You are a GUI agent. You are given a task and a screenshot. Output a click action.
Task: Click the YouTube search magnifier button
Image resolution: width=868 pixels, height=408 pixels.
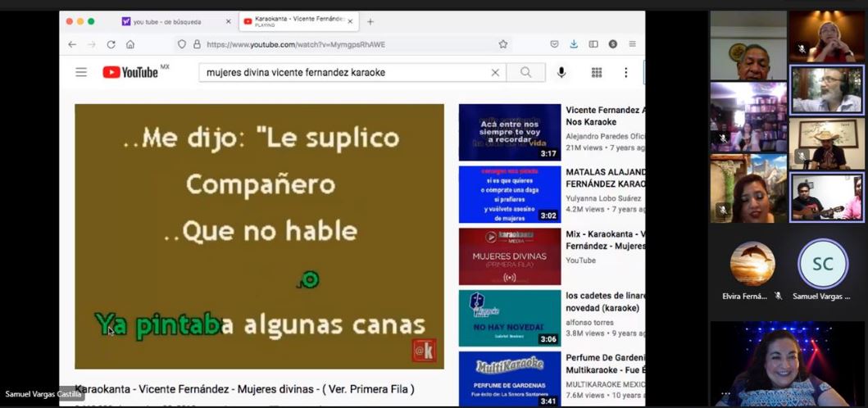point(526,73)
